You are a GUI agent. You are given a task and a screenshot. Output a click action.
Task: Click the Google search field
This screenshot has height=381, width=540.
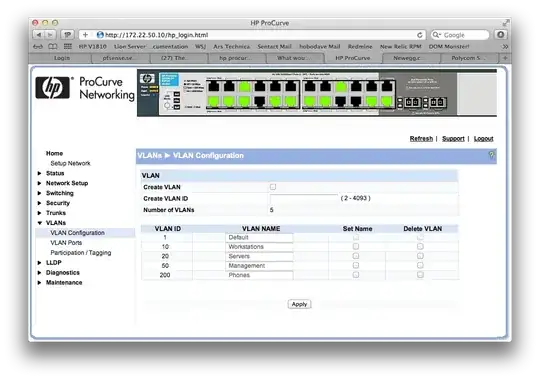(x=460, y=35)
